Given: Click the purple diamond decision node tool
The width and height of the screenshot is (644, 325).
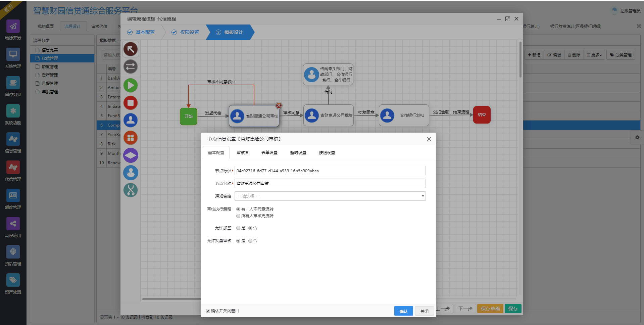Looking at the screenshot, I should 131,155.
